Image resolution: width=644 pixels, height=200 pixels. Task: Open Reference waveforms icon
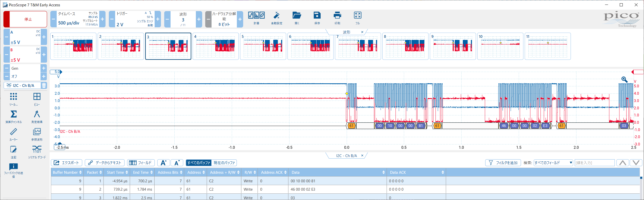point(37,134)
